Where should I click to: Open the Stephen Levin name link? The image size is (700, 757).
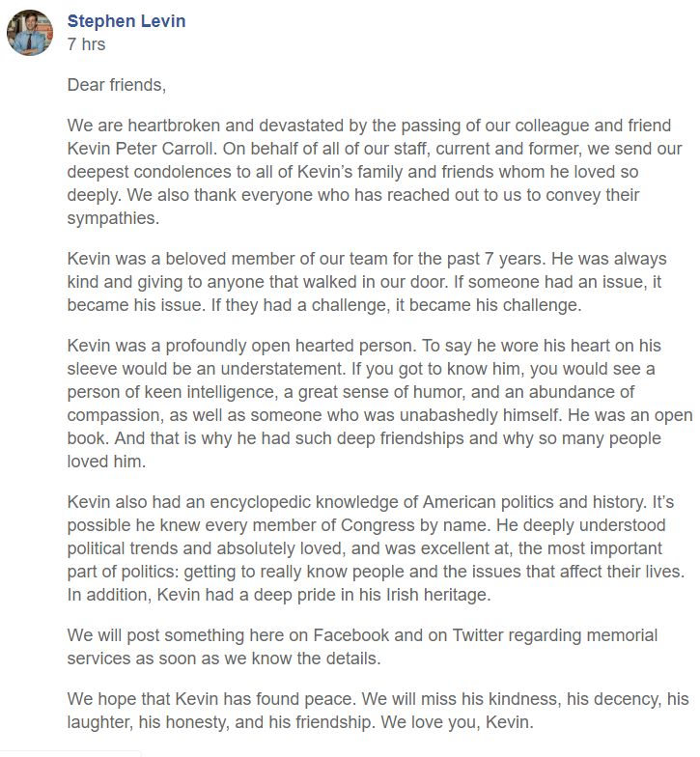pos(126,21)
